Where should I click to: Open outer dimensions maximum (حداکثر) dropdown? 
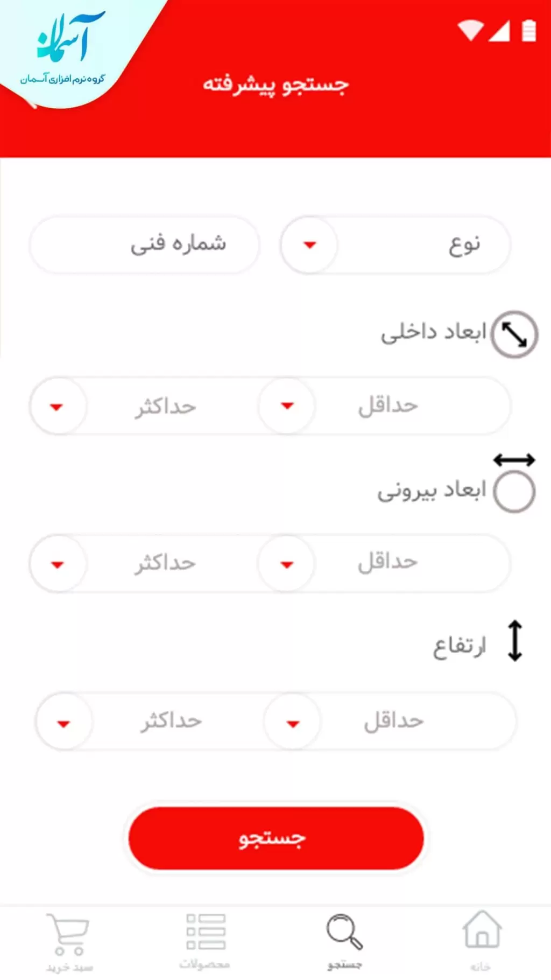[57, 564]
